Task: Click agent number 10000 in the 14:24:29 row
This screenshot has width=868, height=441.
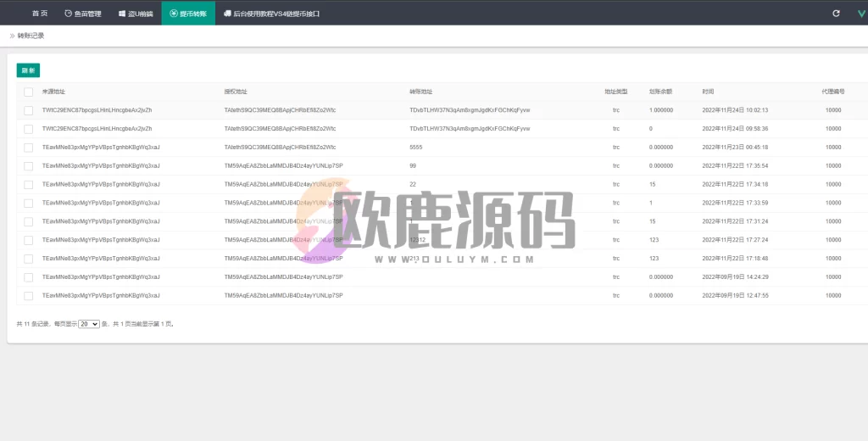Action: pyautogui.click(x=833, y=277)
